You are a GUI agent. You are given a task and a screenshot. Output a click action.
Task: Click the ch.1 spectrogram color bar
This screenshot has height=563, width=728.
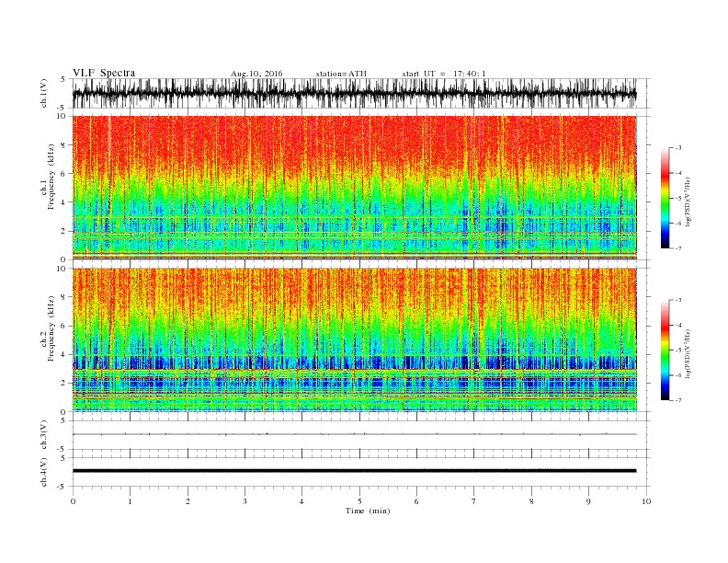point(665,199)
